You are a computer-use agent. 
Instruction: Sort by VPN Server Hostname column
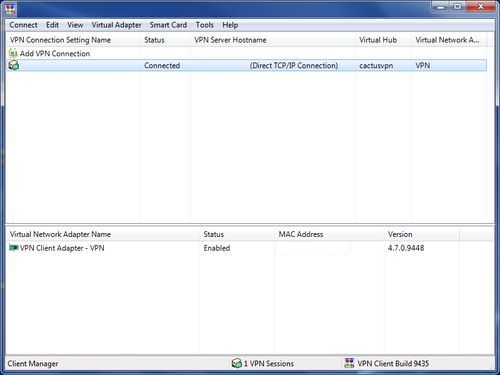(273, 40)
